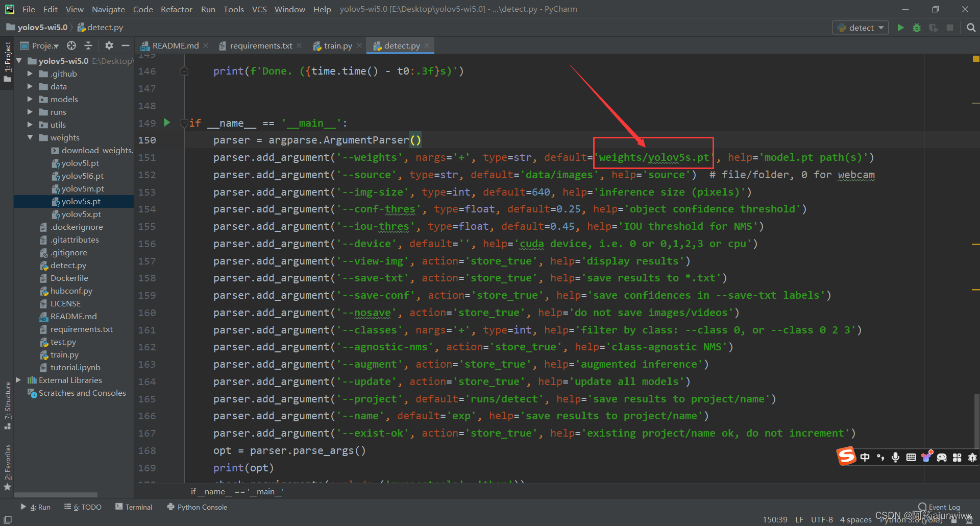
Task: Open Search Everywhere magnifier icon
Action: (x=971, y=28)
